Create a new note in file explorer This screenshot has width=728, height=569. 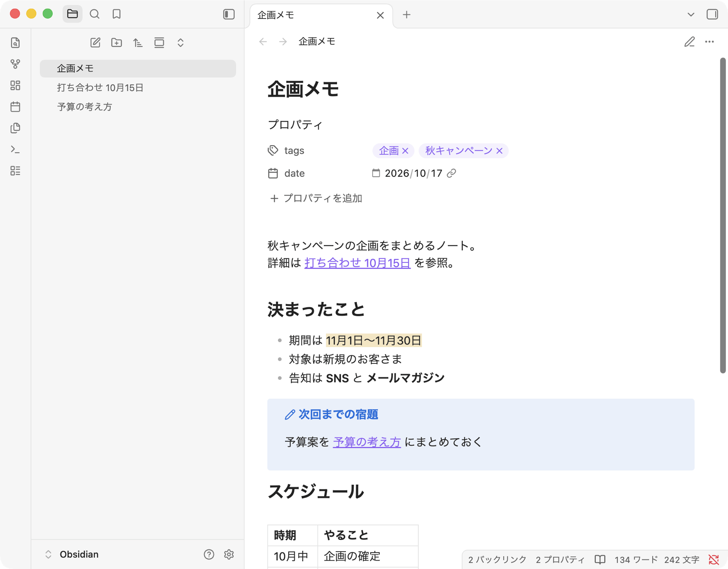click(95, 42)
